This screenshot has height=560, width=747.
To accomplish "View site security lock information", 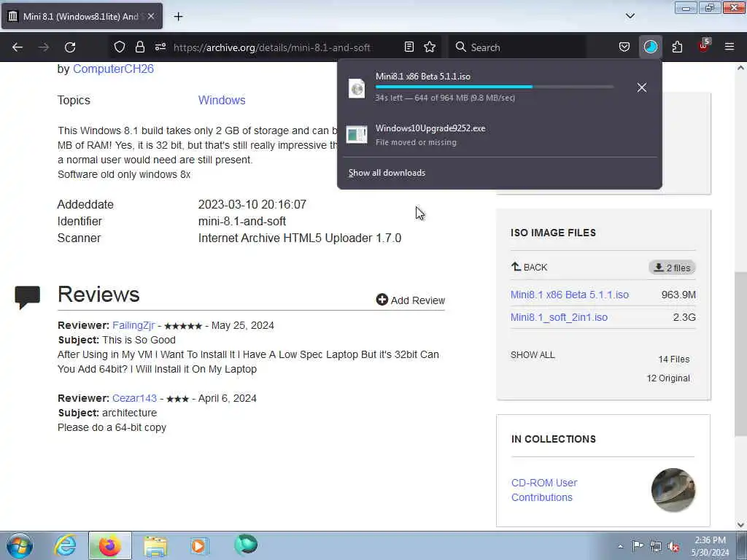I will (x=139, y=47).
